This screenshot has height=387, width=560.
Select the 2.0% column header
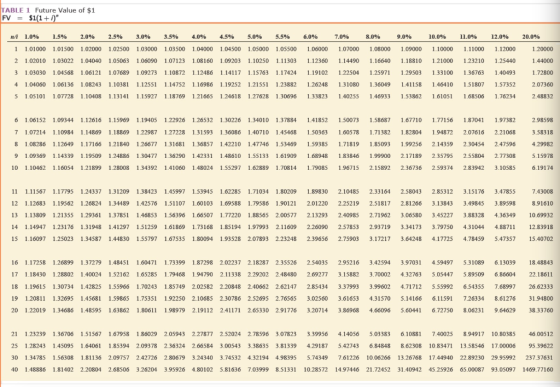pyautogui.click(x=88, y=37)
